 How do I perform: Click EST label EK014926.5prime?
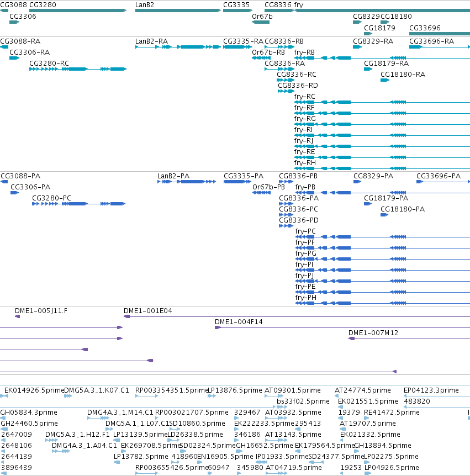34,390
